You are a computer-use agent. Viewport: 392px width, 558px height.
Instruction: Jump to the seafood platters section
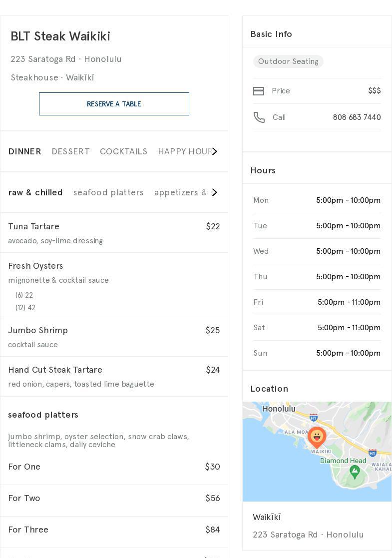click(108, 192)
